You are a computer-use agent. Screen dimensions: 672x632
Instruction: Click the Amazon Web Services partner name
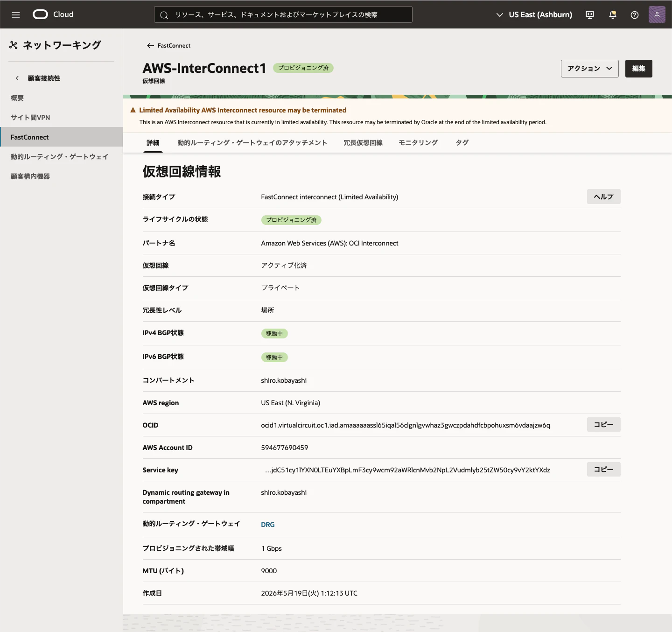[x=329, y=243]
